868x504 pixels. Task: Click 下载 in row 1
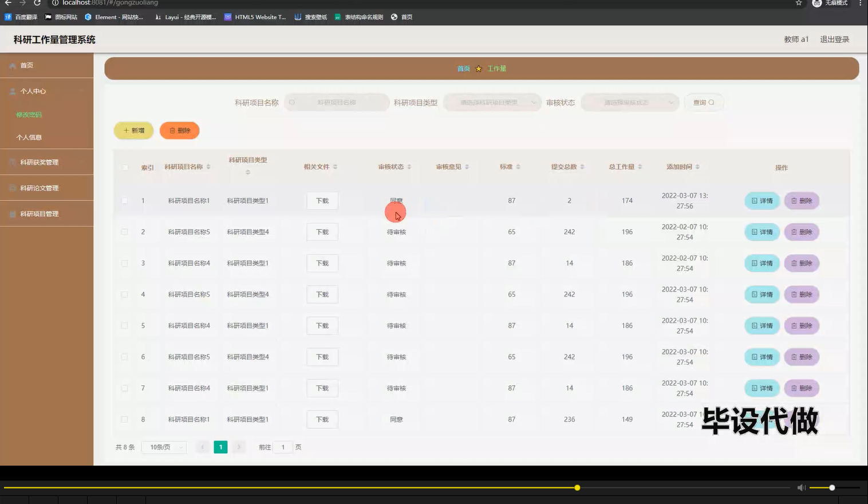tap(322, 200)
